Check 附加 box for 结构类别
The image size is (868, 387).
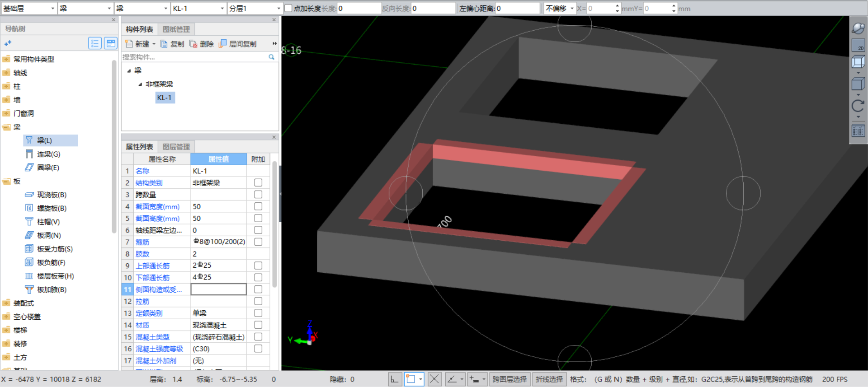258,182
